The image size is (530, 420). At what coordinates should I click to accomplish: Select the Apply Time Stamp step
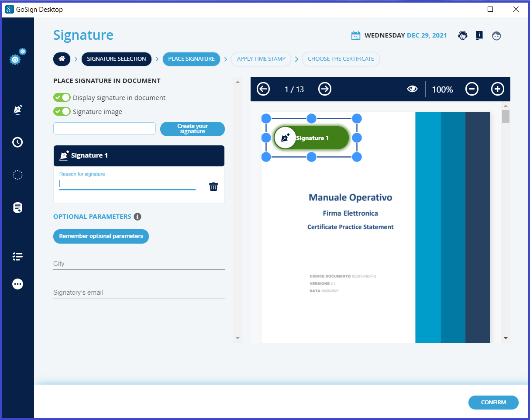[261, 59]
